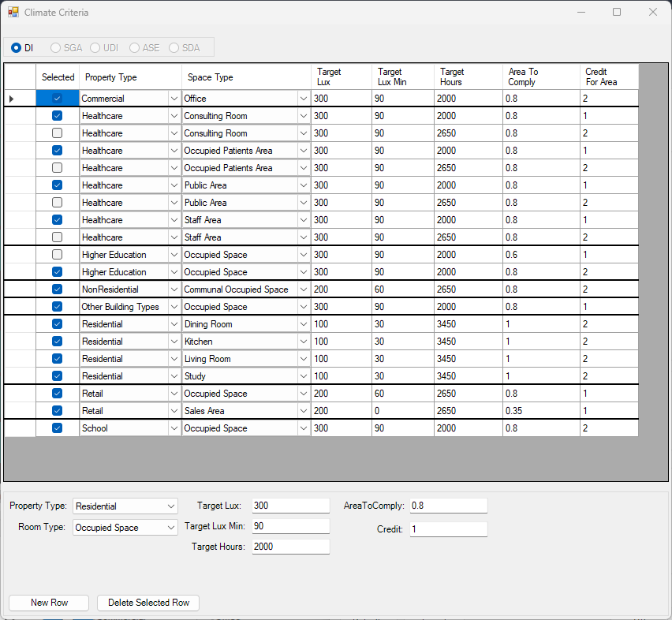Open Space Type dropdown for Communal Occupied Space
Image resolution: width=672 pixels, height=620 pixels.
click(303, 289)
